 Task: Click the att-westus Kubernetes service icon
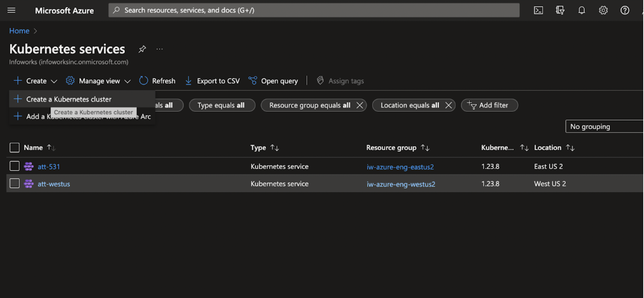point(28,184)
